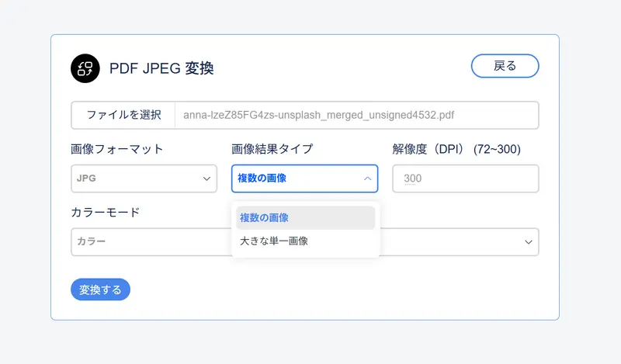Viewport: 621px width, 364px height.
Task: Click the DPI resolution input field
Action: point(465,179)
